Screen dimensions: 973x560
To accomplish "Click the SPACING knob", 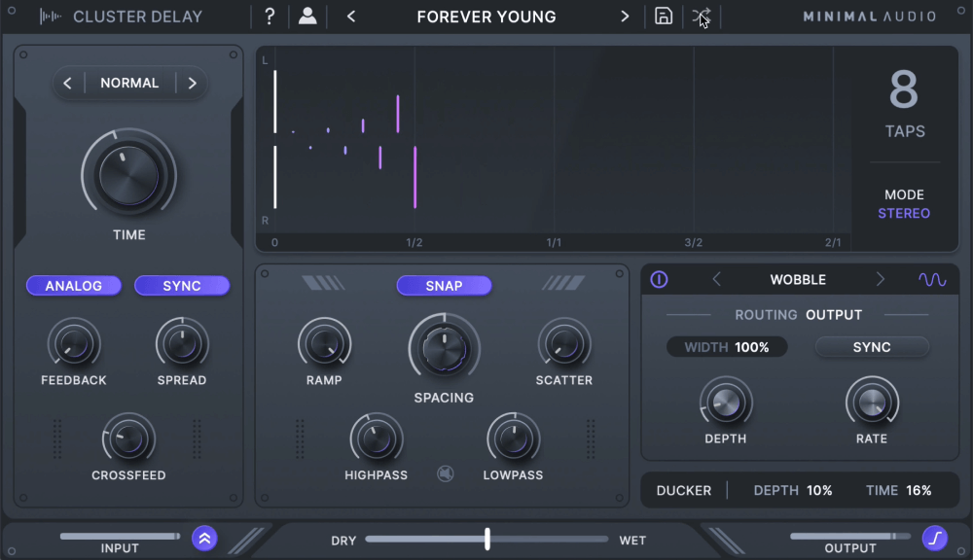I will click(x=445, y=349).
